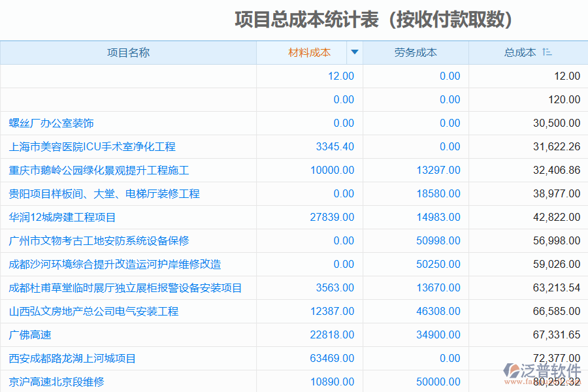Select 重庆市鹅岭公园绿化景观提升工程施工
The image size is (588, 392).
[97, 170]
